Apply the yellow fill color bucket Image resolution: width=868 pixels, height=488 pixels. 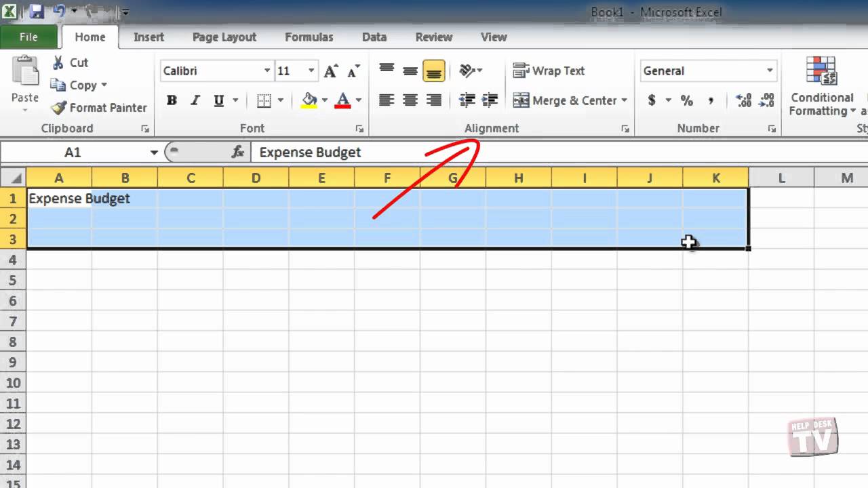[310, 100]
